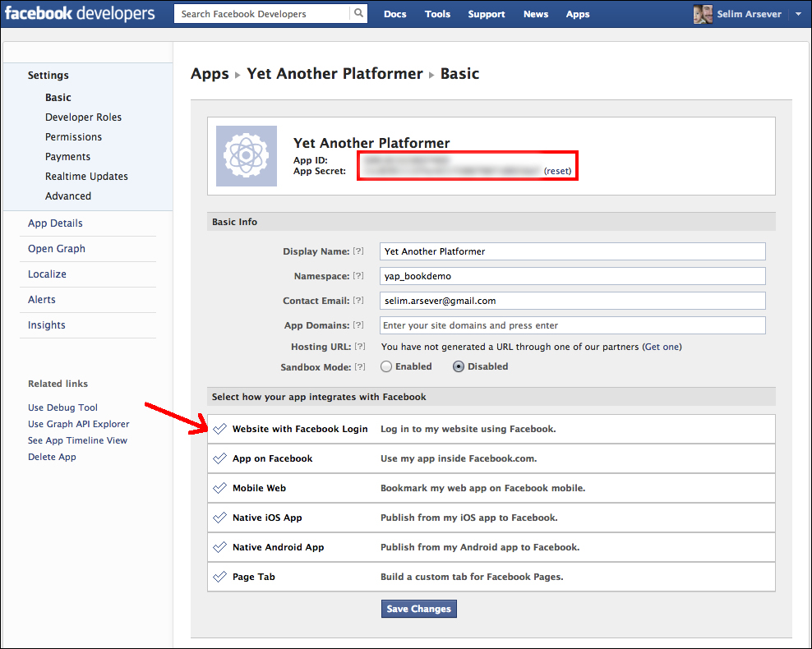
Task: Click Delete App link
Action: [52, 457]
